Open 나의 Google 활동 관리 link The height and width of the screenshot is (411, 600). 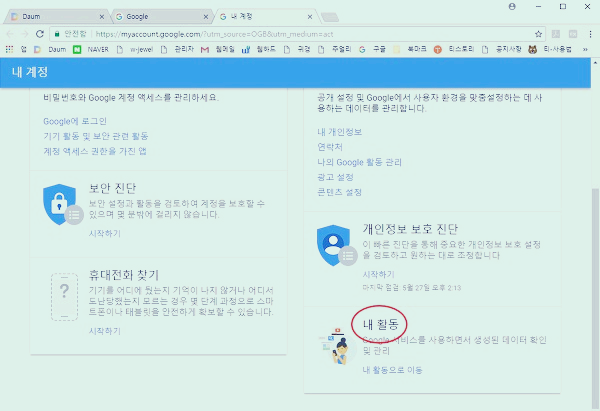(x=359, y=162)
